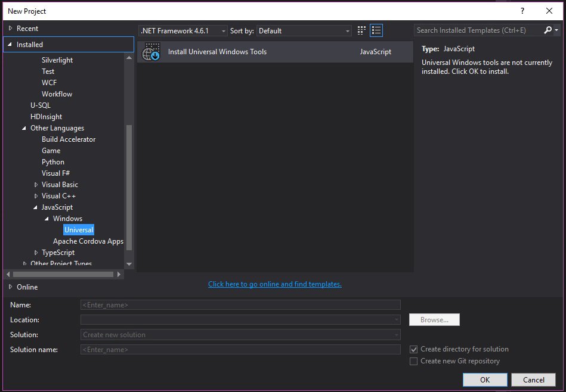This screenshot has height=392, width=566.
Task: Click the tree horizontal scrollbar right arrow
Action: pos(119,275)
